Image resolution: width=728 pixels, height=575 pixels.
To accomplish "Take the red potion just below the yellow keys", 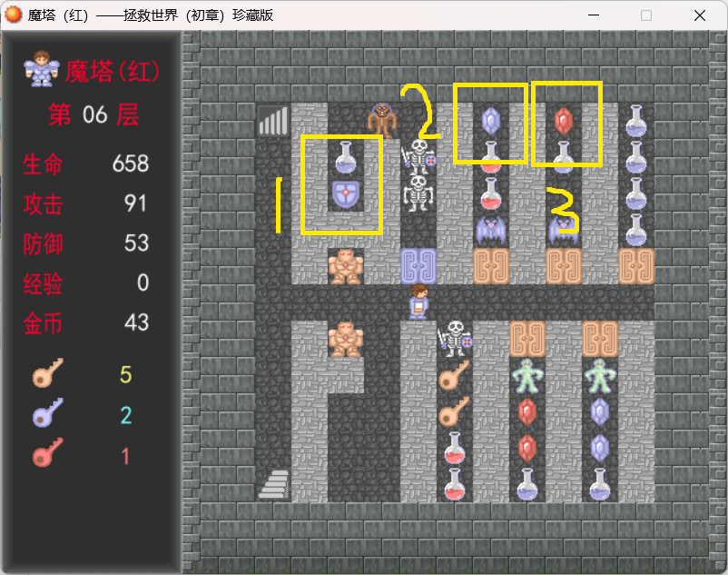I will (x=455, y=448).
